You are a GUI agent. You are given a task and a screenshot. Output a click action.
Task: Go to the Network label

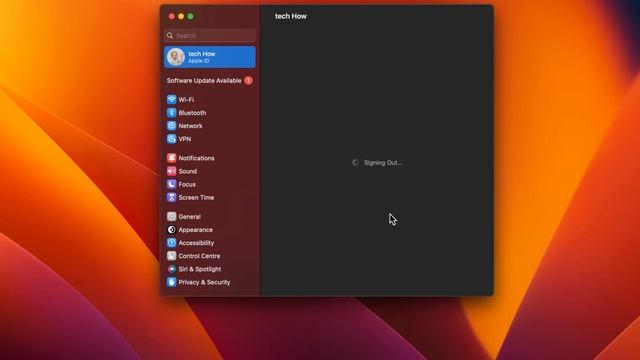pyautogui.click(x=190, y=126)
